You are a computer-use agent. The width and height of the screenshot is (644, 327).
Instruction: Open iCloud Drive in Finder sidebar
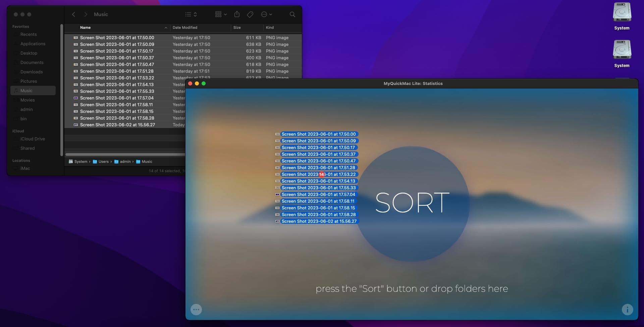click(33, 139)
